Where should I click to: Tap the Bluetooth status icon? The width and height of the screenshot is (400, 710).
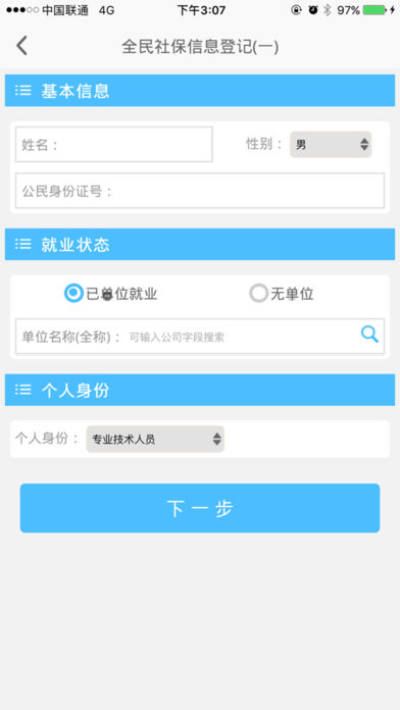tap(328, 10)
